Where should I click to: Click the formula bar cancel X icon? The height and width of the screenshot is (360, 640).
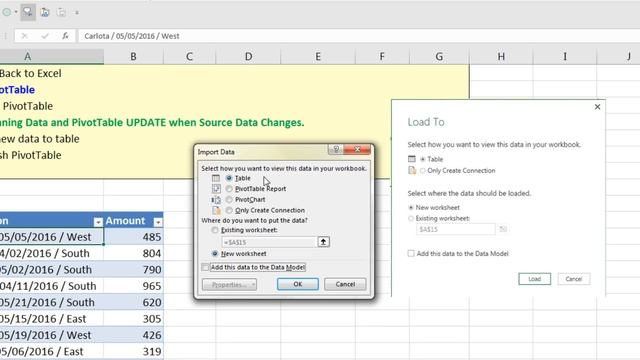[x=24, y=36]
